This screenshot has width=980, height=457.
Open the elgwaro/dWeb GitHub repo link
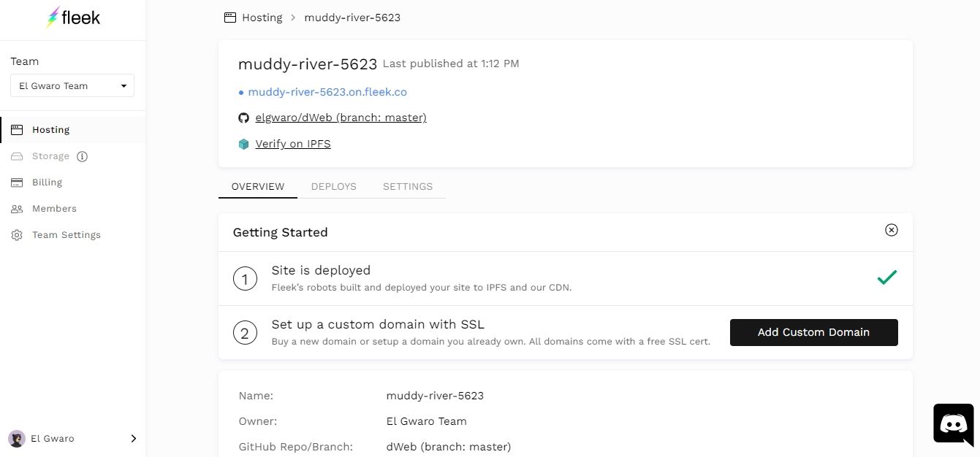pos(341,118)
